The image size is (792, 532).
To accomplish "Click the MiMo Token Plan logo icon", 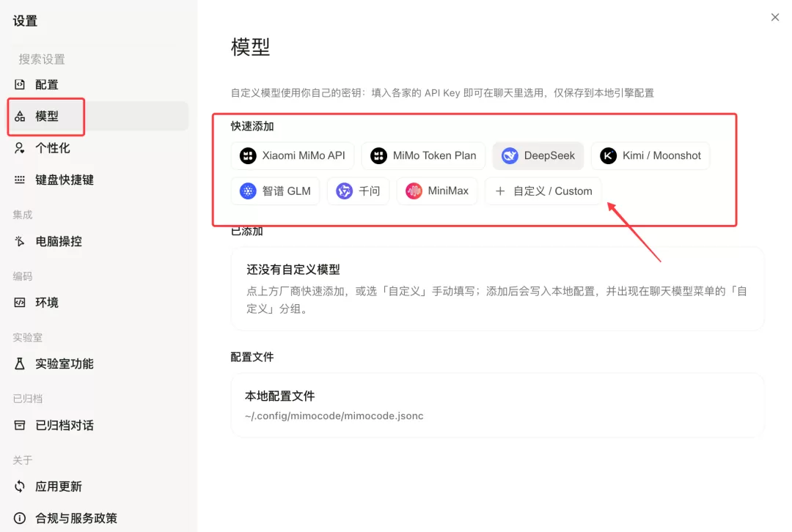I will click(x=379, y=155).
